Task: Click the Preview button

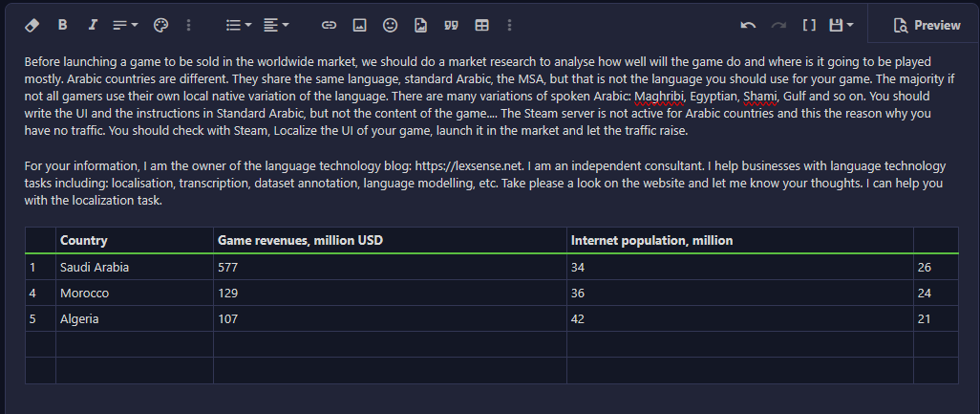Action: point(927,25)
